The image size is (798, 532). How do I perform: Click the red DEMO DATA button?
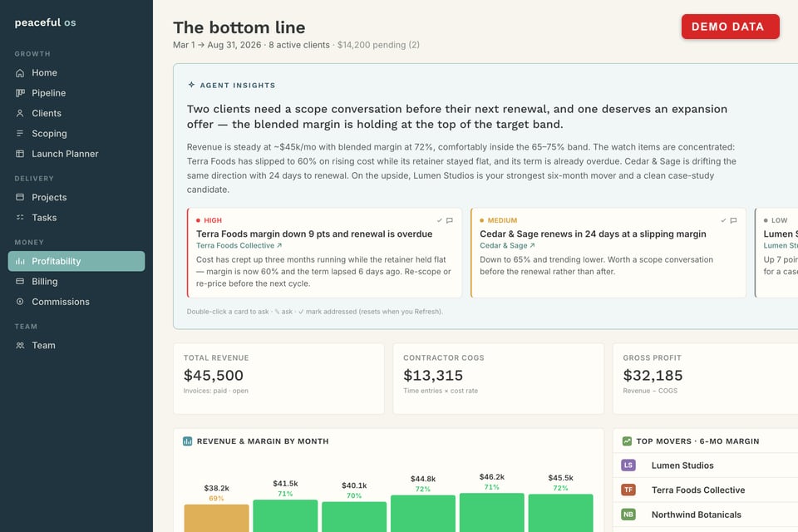[731, 27]
